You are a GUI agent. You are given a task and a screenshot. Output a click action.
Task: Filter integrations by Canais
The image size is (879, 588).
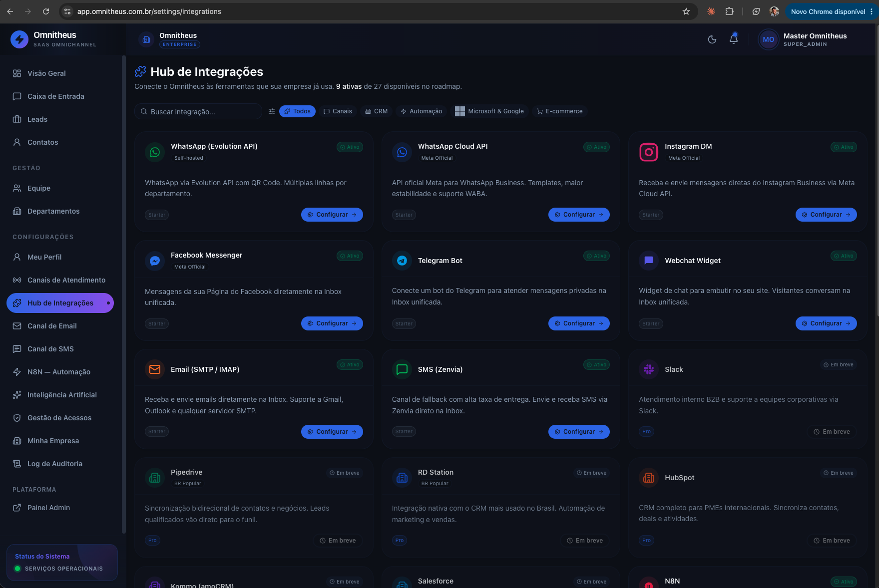[x=338, y=111]
